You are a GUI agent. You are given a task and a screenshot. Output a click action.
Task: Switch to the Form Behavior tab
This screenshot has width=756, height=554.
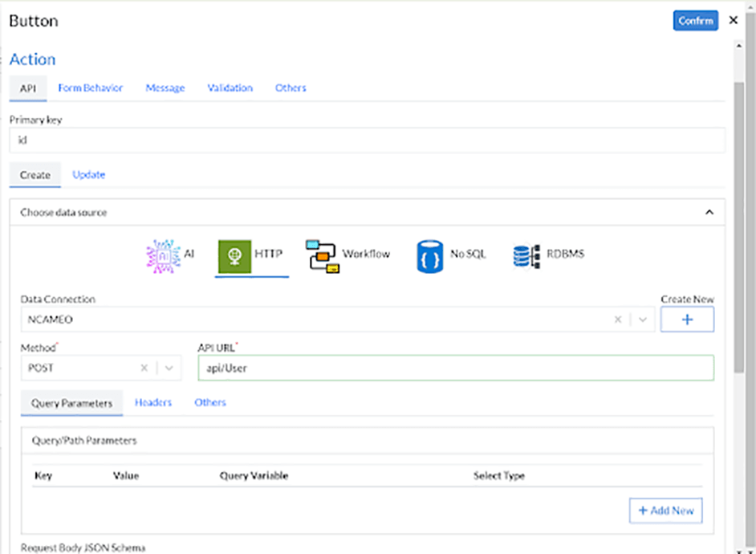[91, 88]
